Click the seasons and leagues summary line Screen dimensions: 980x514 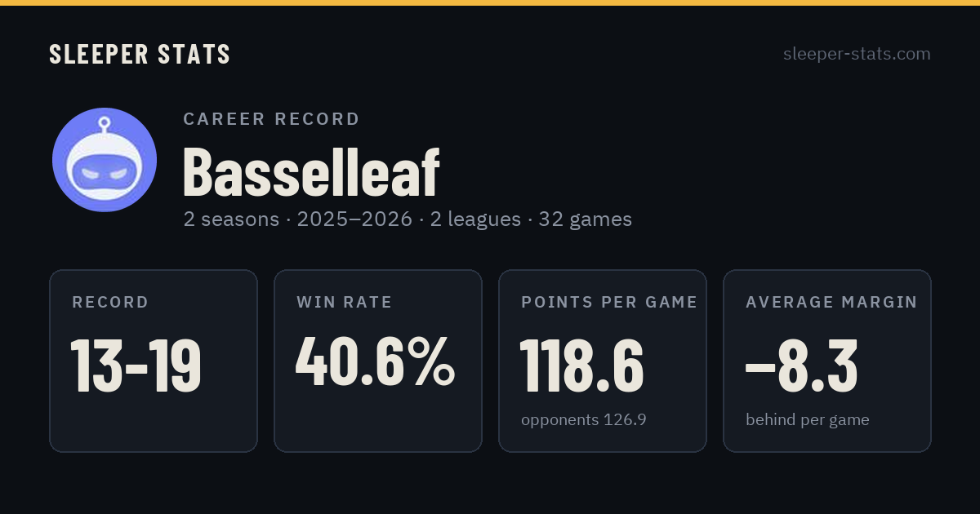click(x=408, y=219)
